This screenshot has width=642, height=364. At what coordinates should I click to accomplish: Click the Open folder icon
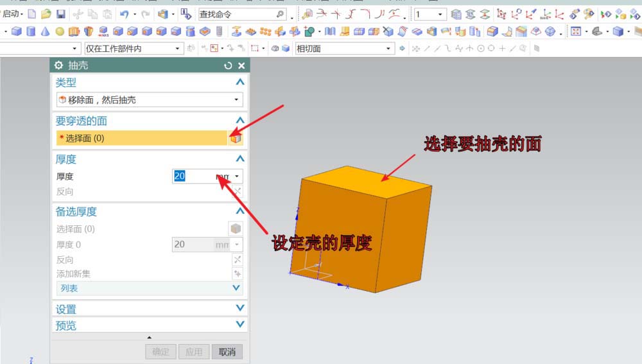tap(46, 14)
